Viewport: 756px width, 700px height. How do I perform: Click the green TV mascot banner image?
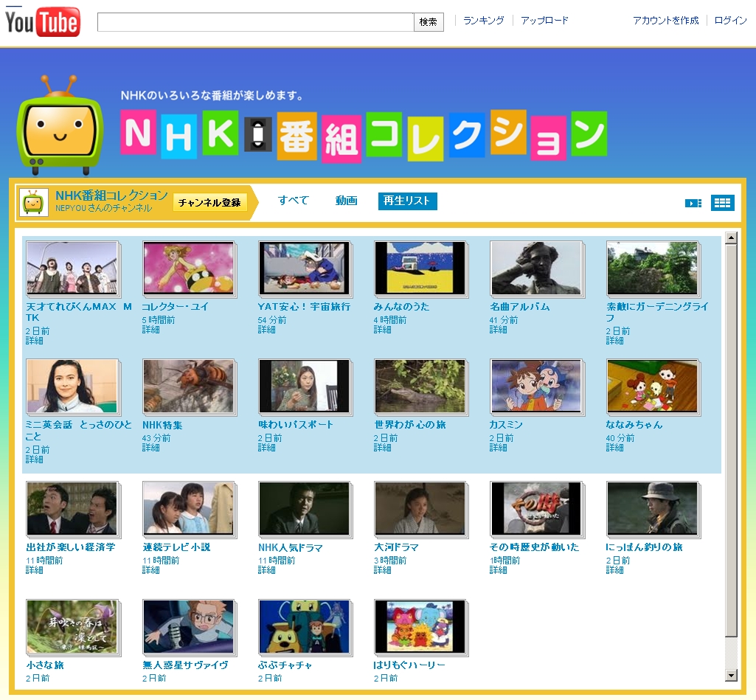point(59,126)
